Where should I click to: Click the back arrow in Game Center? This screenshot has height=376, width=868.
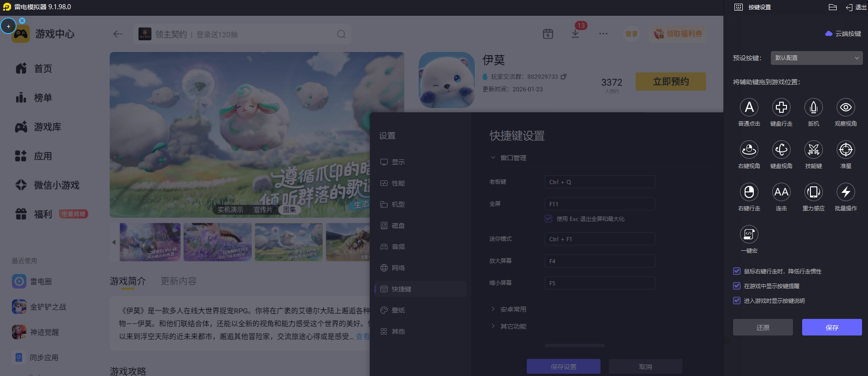click(118, 34)
